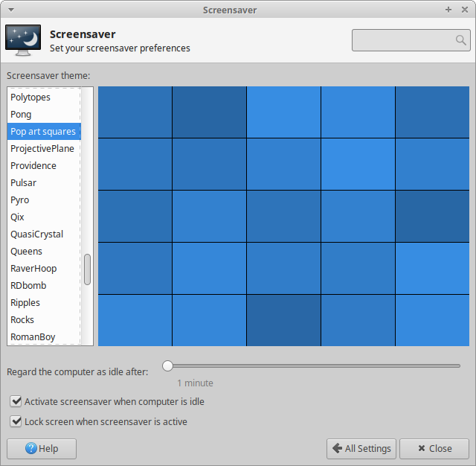Select Polytopes theme

[44, 98]
